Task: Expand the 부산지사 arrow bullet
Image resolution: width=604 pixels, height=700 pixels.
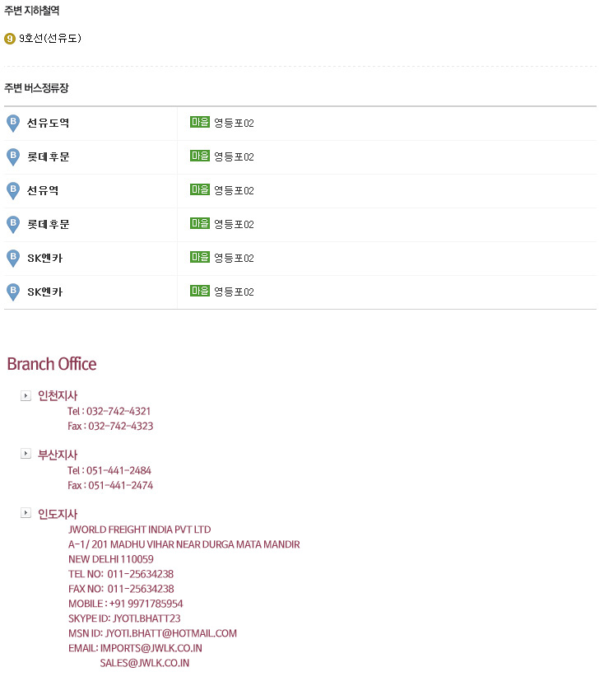Action: [x=26, y=454]
